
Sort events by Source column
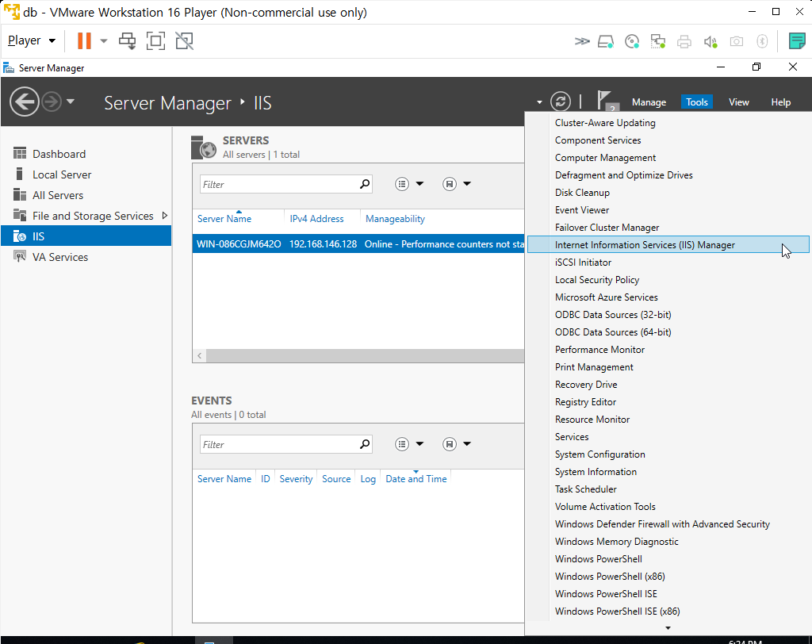click(x=336, y=479)
